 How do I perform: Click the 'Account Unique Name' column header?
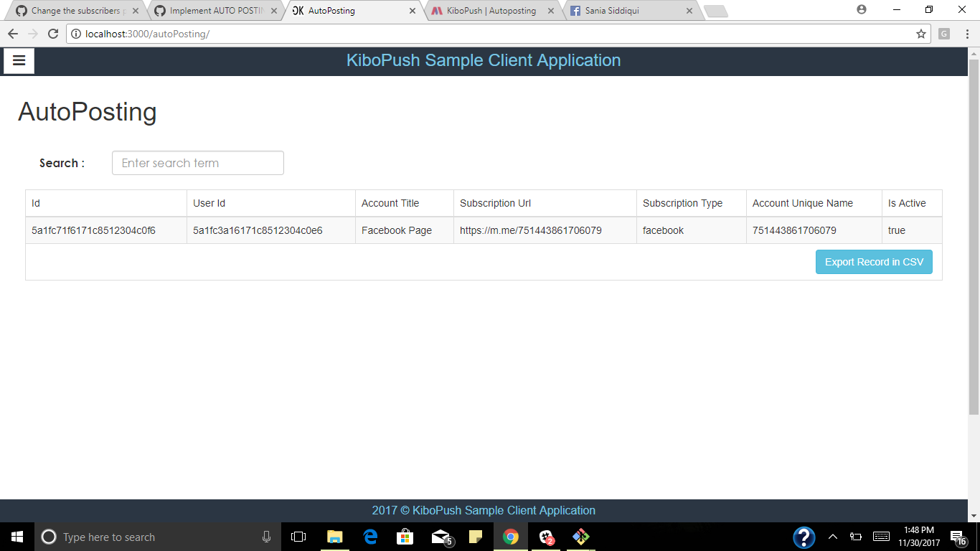(x=814, y=203)
